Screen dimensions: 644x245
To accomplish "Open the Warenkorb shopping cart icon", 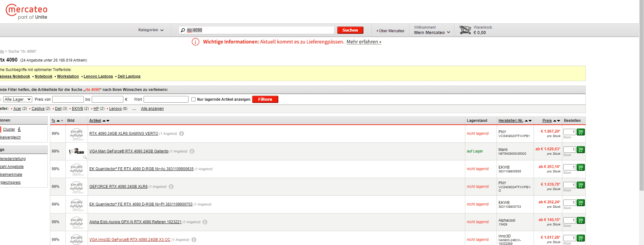I will pos(465,30).
